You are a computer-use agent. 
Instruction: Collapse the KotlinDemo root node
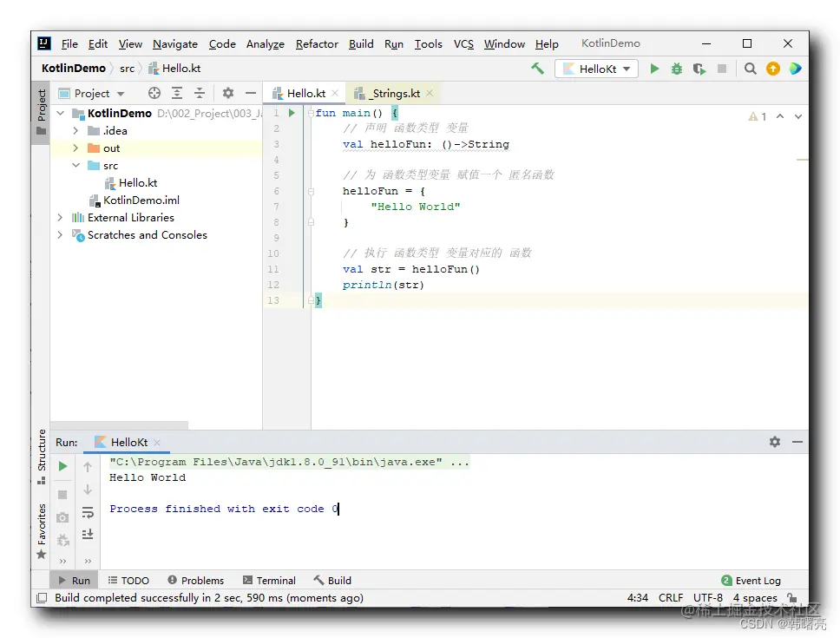click(x=61, y=113)
